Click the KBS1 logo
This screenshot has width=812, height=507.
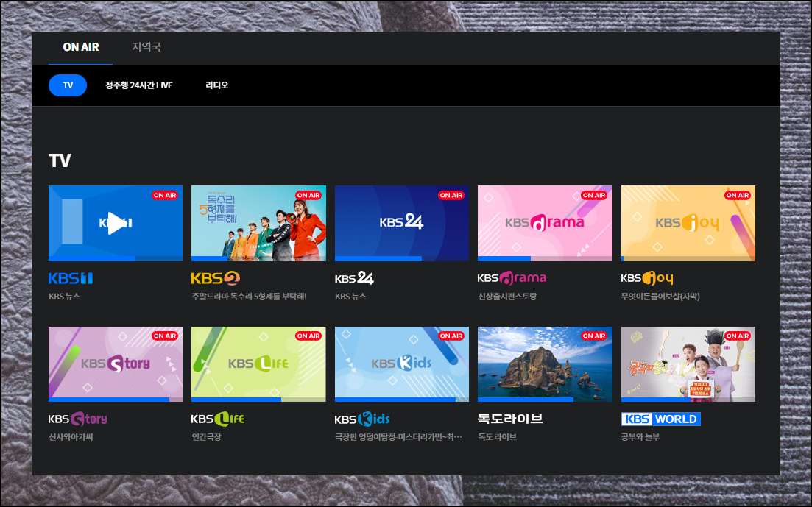[x=71, y=279]
